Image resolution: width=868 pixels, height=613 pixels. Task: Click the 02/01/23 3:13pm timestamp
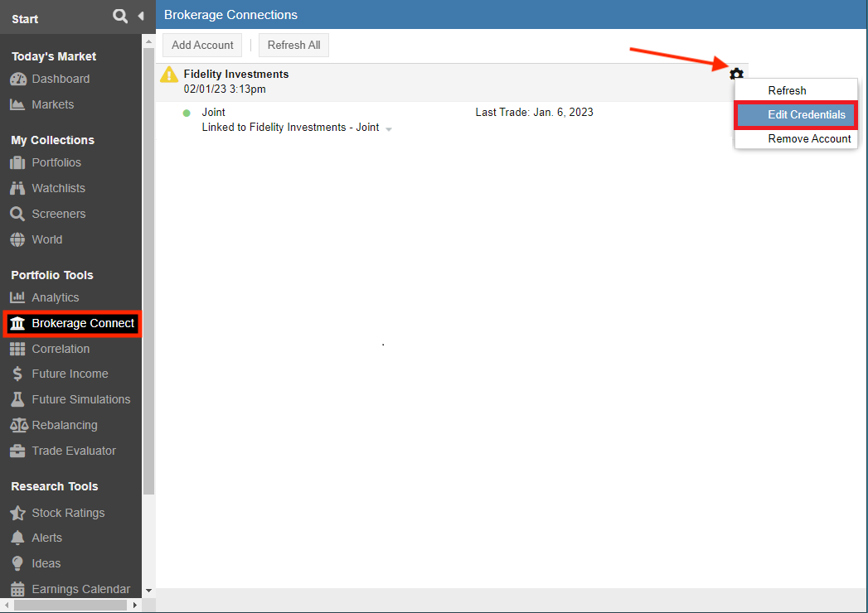point(225,89)
